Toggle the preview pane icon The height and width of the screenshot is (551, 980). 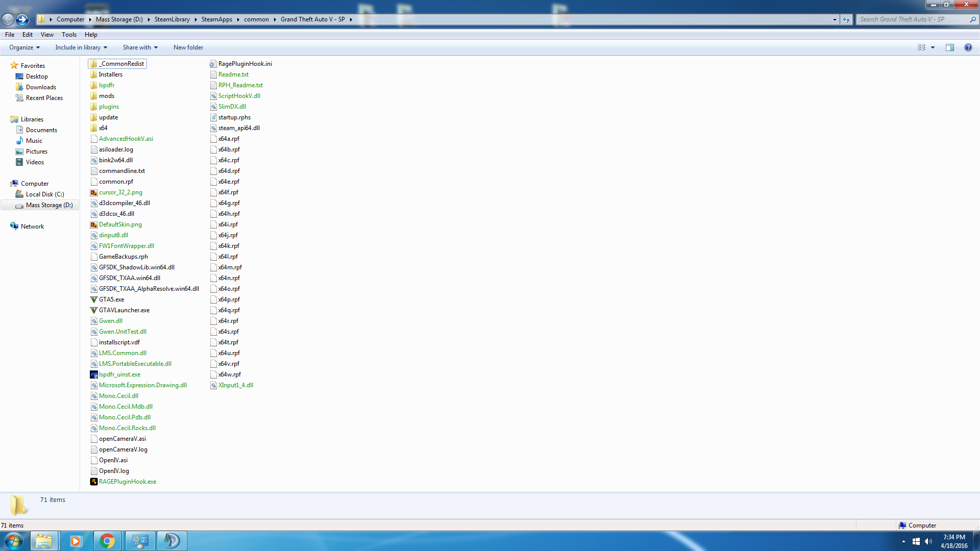(x=949, y=47)
